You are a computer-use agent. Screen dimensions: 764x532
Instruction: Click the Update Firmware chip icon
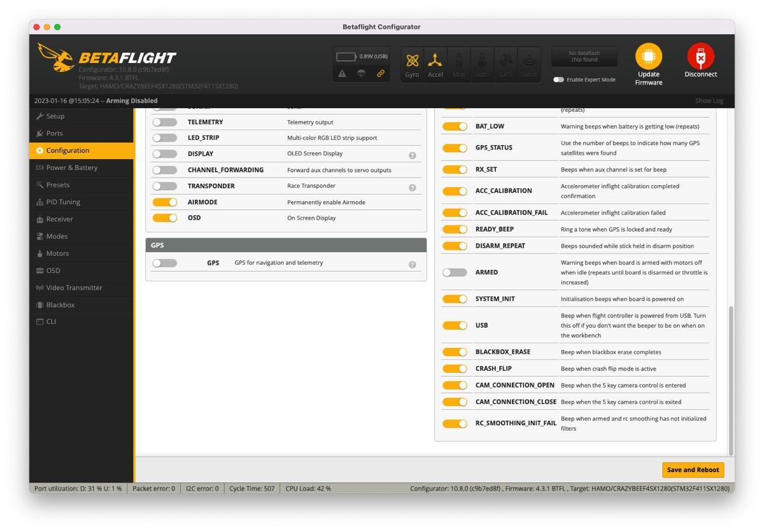click(648, 57)
